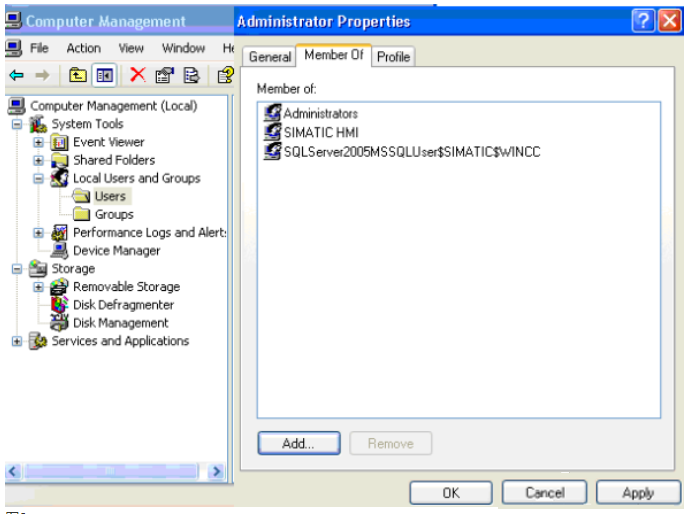Confirm with the OK button
687x514 pixels.
tap(451, 493)
